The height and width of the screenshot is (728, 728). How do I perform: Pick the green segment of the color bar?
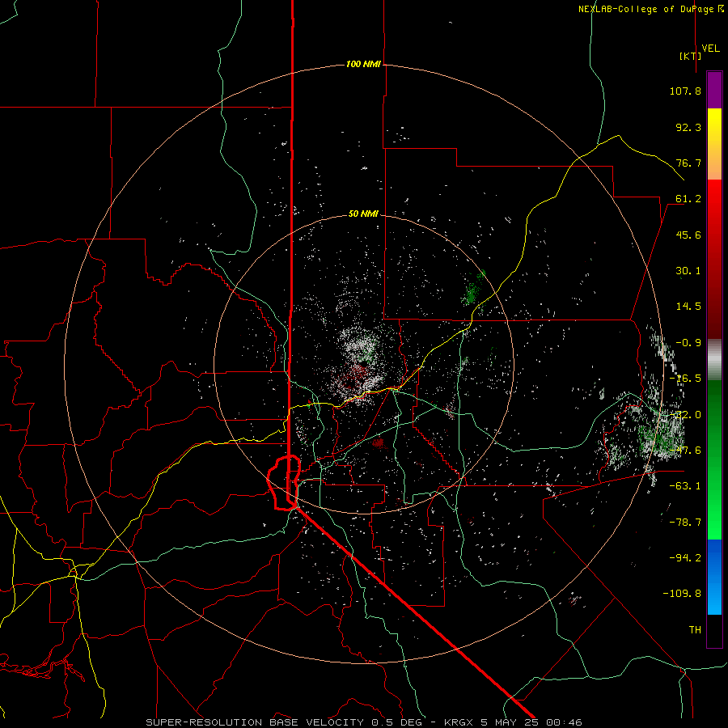click(714, 459)
